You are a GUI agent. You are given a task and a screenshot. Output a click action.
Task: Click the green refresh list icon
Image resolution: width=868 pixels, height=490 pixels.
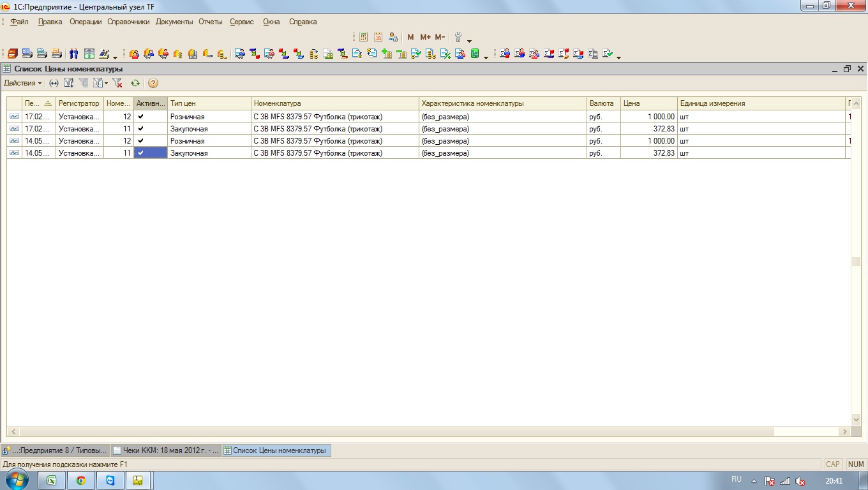[x=135, y=83]
